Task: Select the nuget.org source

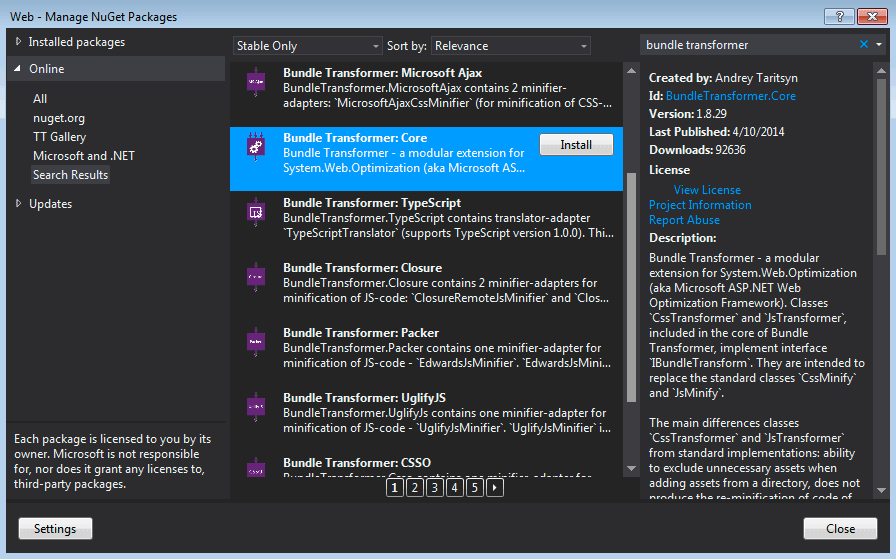Action: click(x=59, y=118)
